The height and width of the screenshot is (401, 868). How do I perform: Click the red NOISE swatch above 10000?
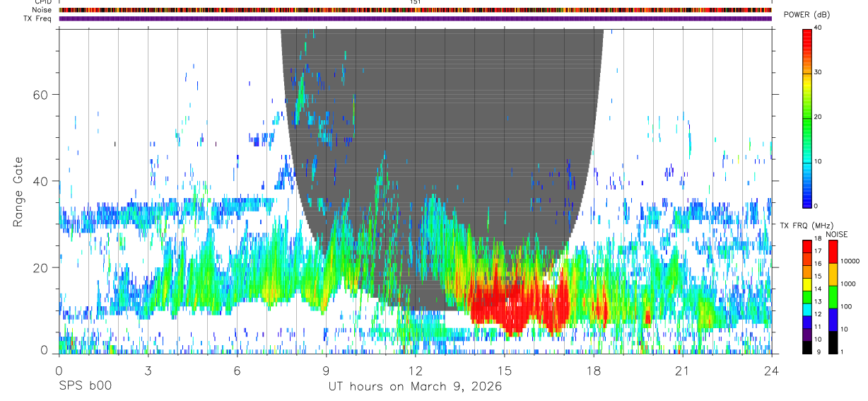tap(833, 252)
